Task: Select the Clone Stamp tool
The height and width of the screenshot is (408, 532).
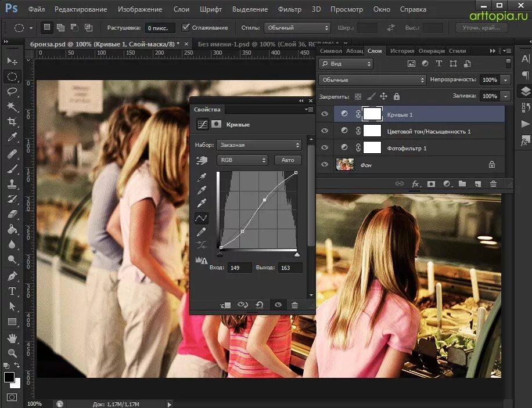Action: coord(12,184)
